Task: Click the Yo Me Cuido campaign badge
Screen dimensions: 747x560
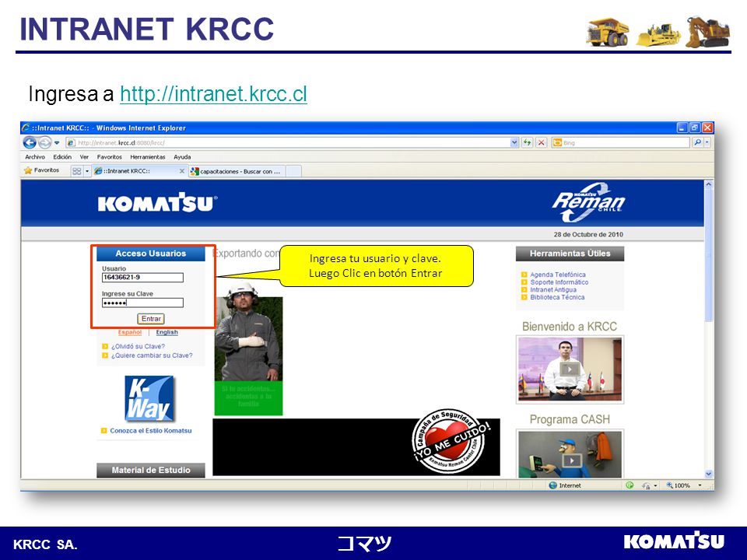Action: 451,441
